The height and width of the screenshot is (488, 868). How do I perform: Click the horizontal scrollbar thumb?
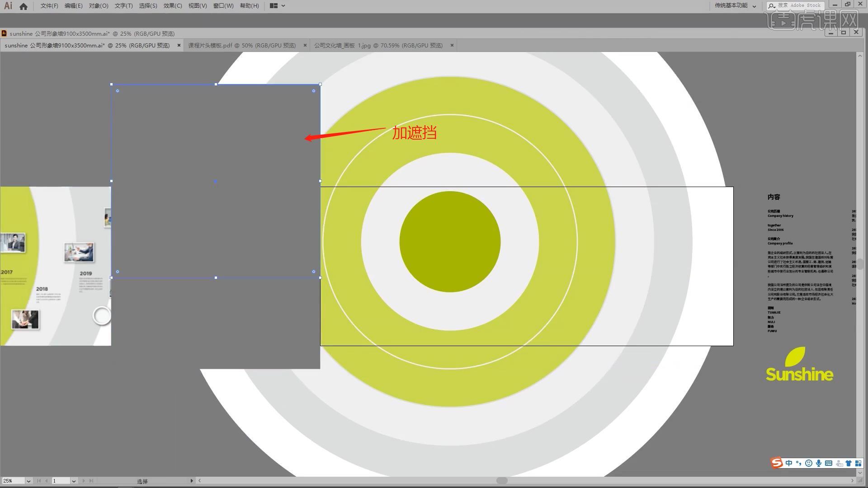coord(502,480)
